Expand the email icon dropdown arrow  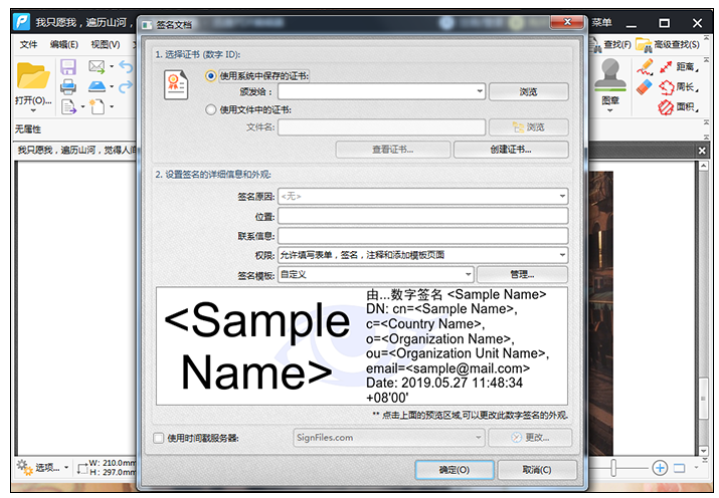coord(111,67)
